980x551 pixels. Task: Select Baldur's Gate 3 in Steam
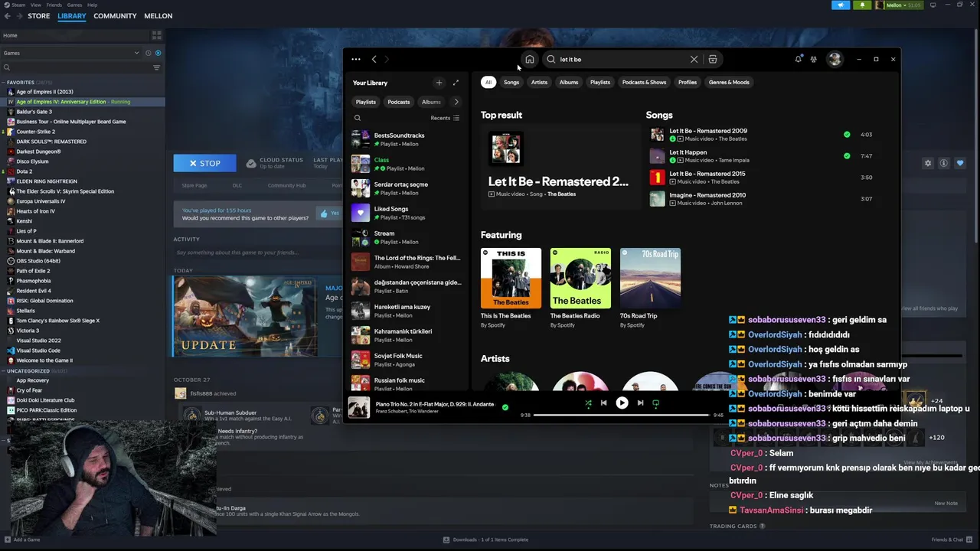pyautogui.click(x=34, y=112)
